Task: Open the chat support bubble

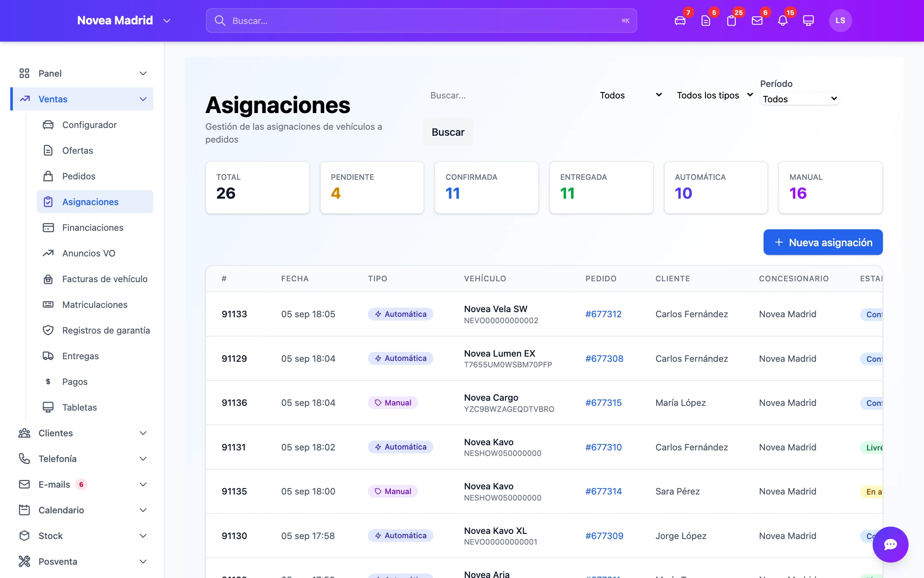Action: pos(891,545)
